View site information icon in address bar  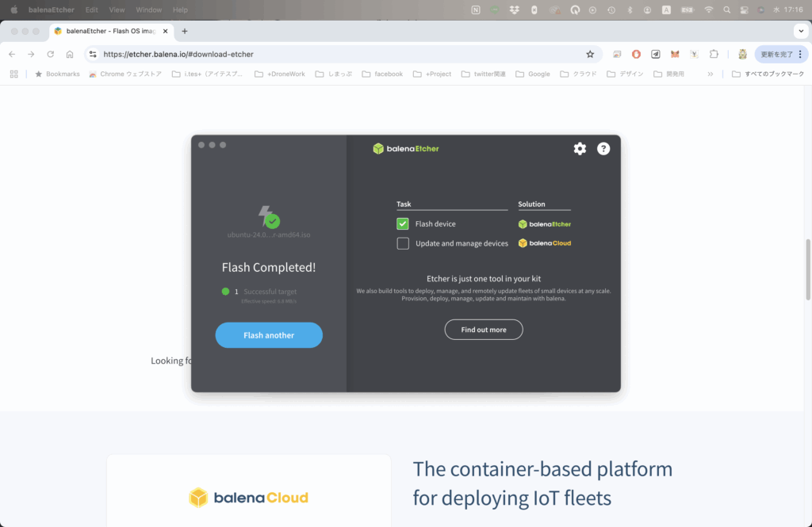(x=93, y=54)
